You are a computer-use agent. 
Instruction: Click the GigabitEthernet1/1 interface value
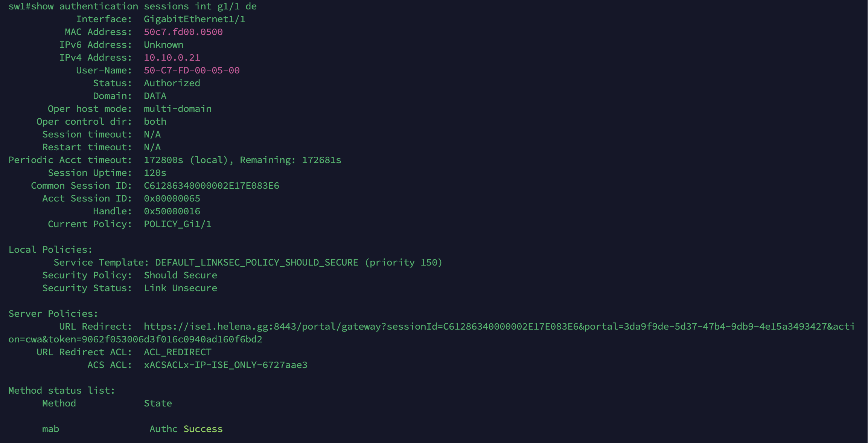pos(195,19)
